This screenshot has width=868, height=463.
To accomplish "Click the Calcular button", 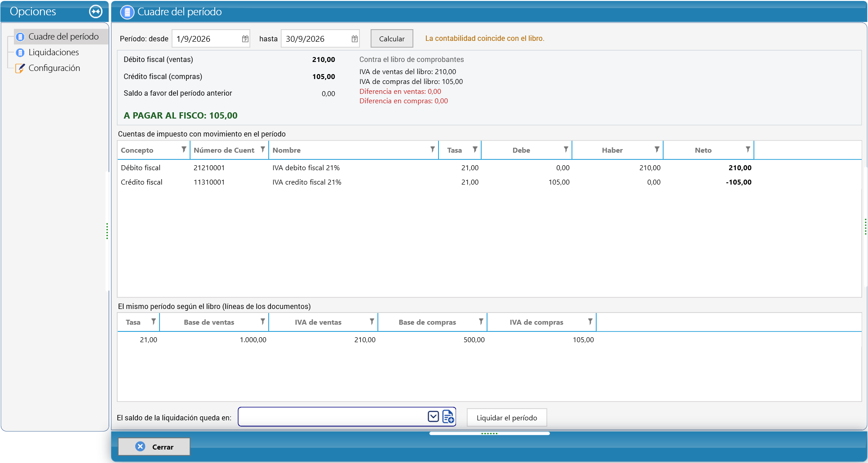I will pos(392,39).
